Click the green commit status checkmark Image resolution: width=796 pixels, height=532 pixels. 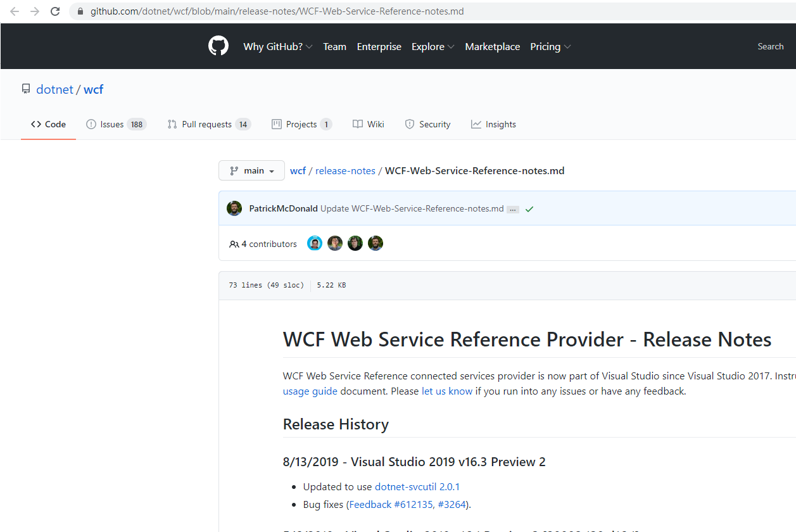[x=529, y=209]
